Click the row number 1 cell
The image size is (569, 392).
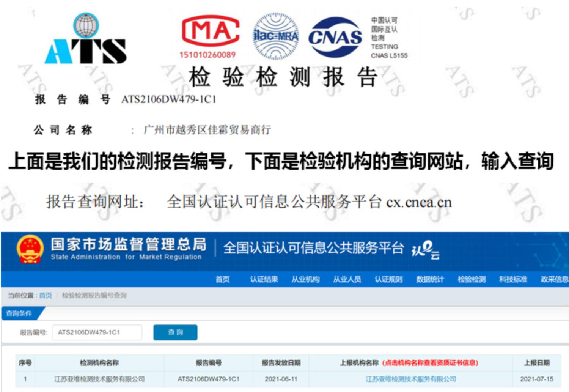(x=25, y=379)
